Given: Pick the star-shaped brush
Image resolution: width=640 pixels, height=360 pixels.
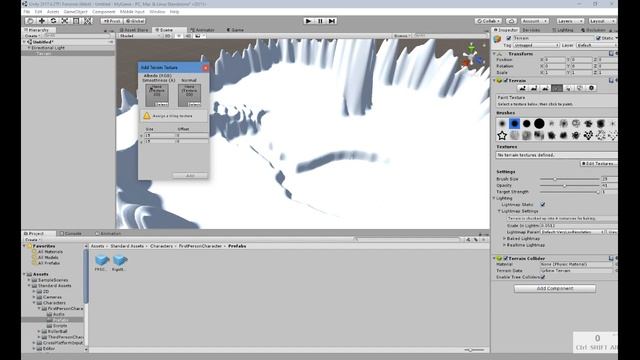Looking at the screenshot, I should pos(502,135).
